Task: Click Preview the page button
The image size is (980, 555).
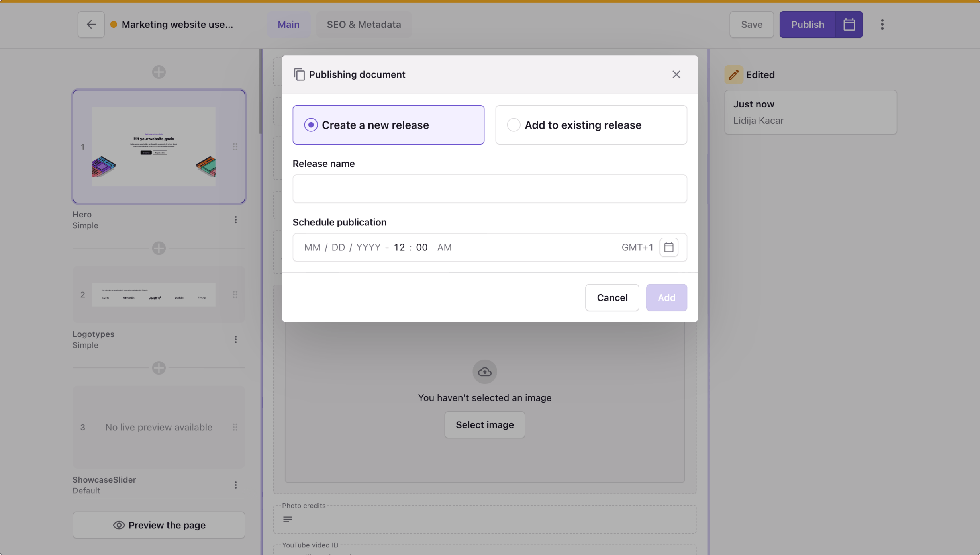Action: [159, 525]
